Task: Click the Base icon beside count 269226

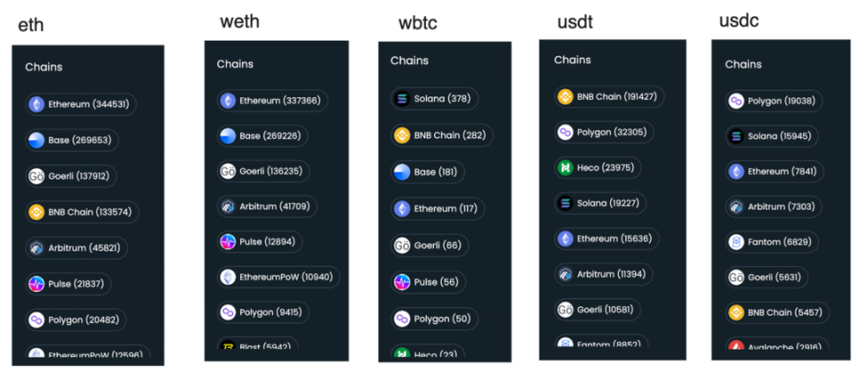Action: tap(229, 136)
